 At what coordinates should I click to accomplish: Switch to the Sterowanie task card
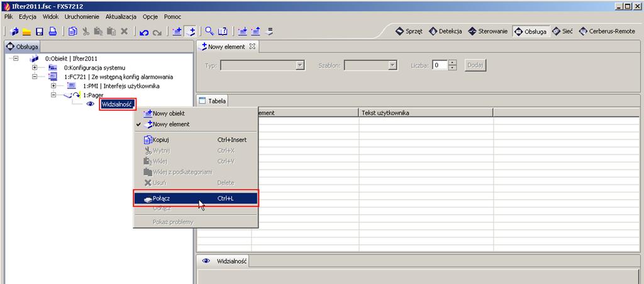pos(487,31)
